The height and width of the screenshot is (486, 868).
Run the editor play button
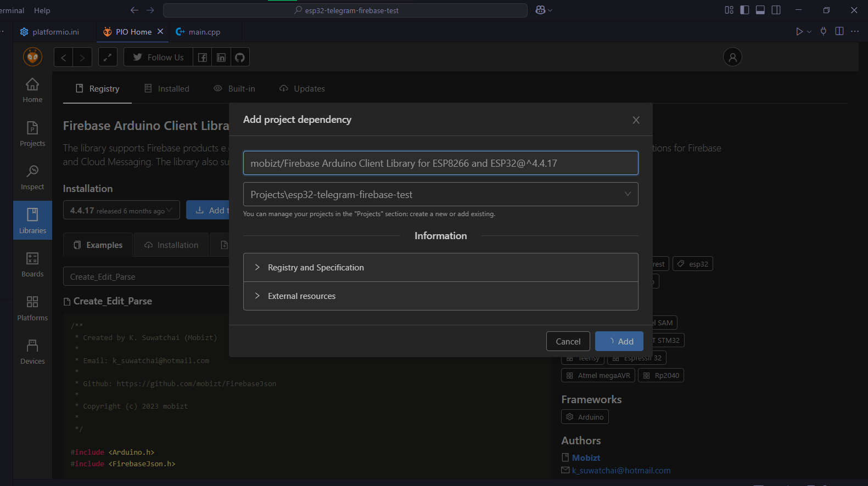coord(799,32)
